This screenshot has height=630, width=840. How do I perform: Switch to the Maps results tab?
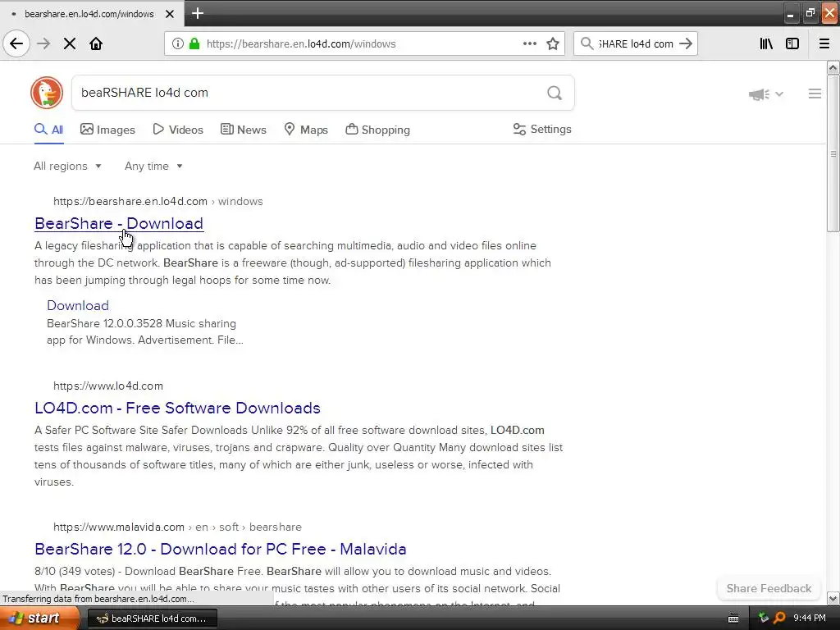306,130
